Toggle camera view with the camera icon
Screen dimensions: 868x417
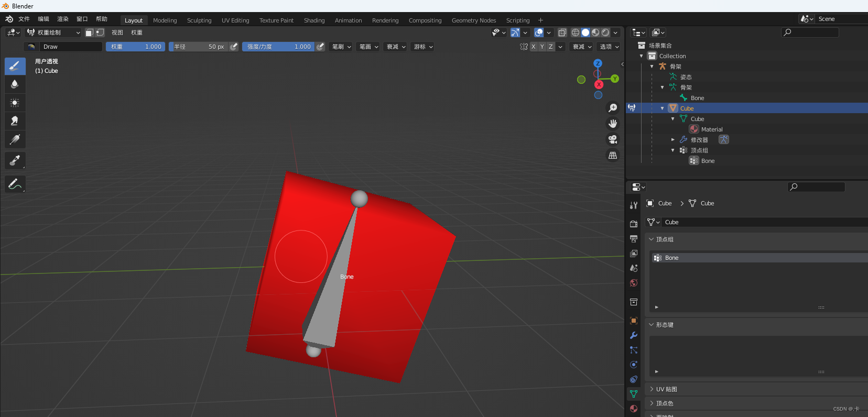[x=612, y=139]
